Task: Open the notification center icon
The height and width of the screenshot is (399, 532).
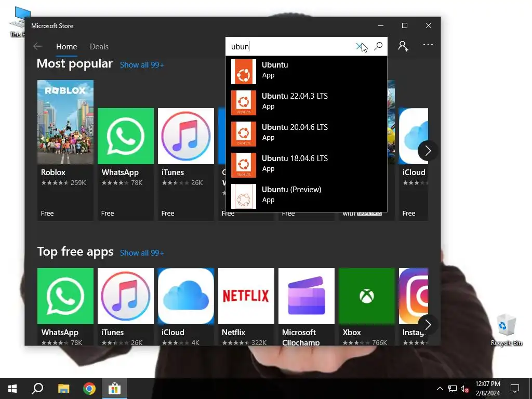Action: (515, 389)
